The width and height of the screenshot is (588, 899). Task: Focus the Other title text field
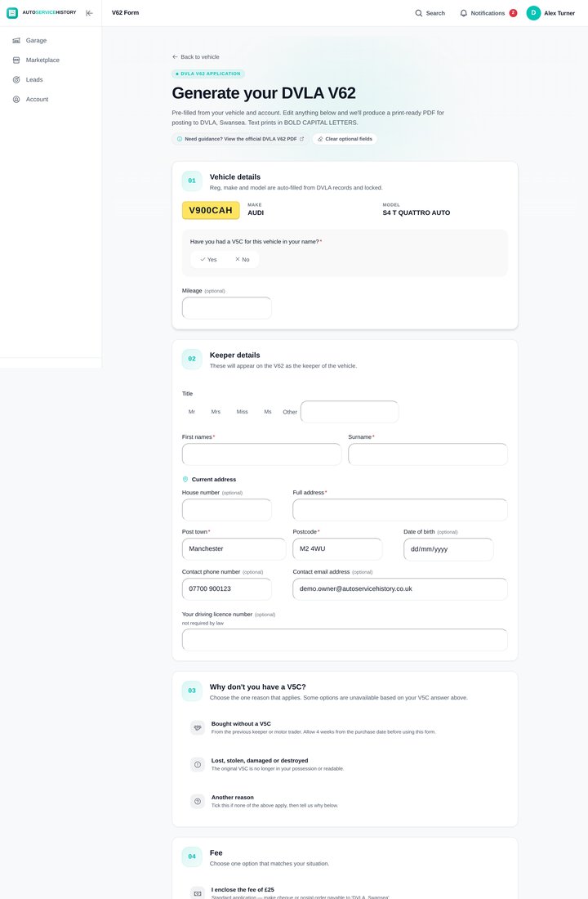350,412
